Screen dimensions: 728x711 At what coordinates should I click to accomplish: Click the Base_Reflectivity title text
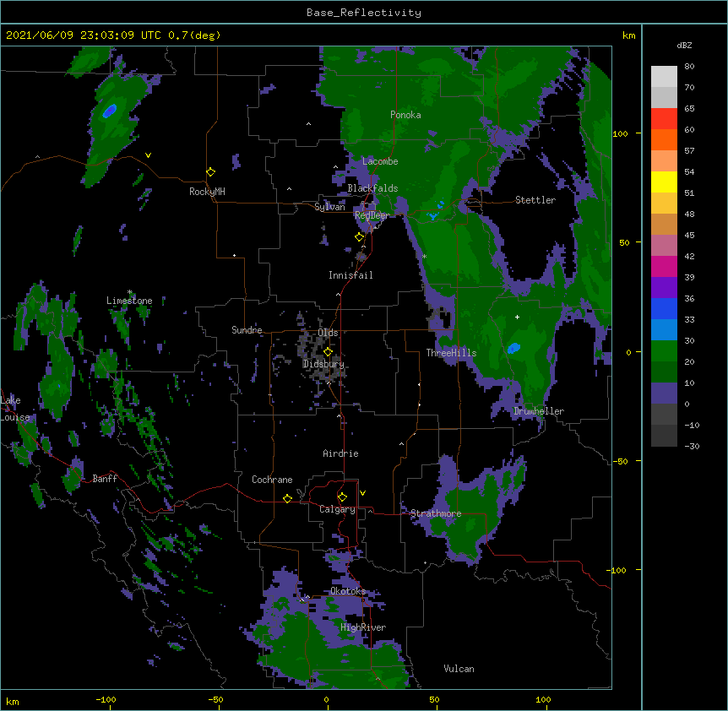[x=364, y=13]
